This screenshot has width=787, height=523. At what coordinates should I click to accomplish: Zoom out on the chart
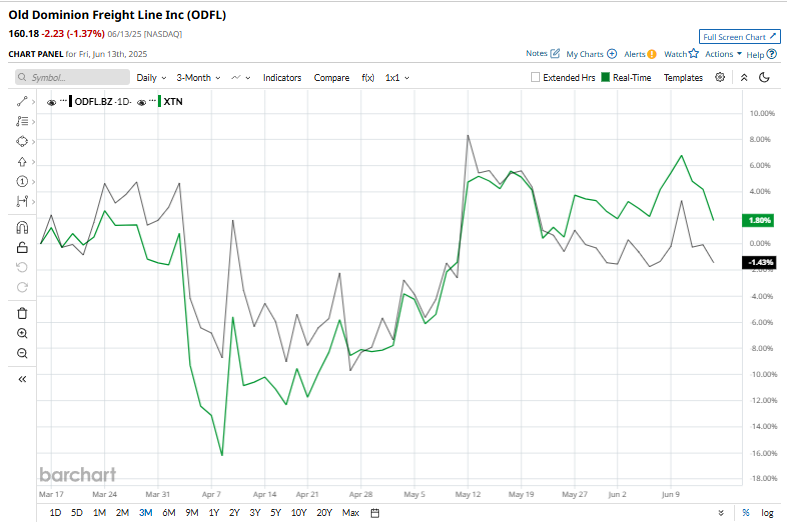(22, 353)
